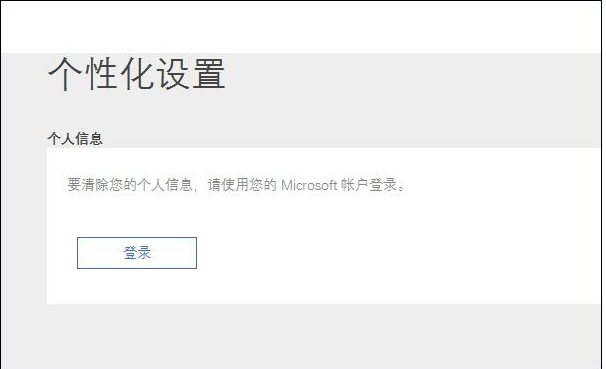Click white card space right of the instruction sentence

(502, 185)
